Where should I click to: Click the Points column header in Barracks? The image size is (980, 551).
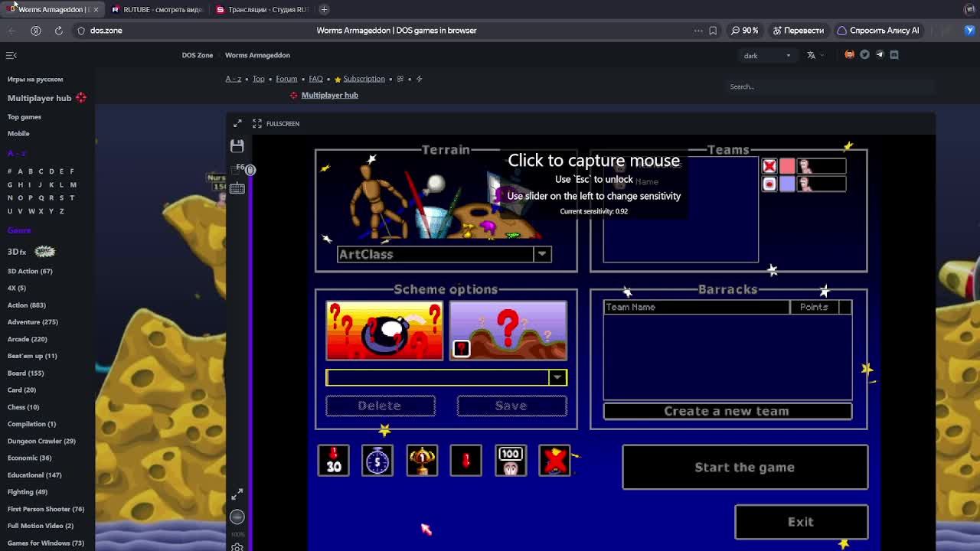(814, 307)
